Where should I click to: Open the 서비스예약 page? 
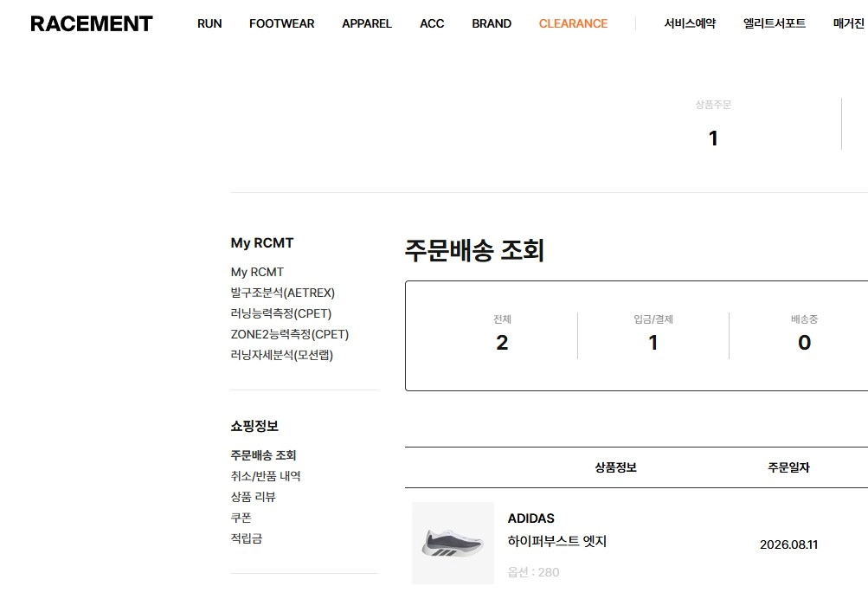point(690,23)
